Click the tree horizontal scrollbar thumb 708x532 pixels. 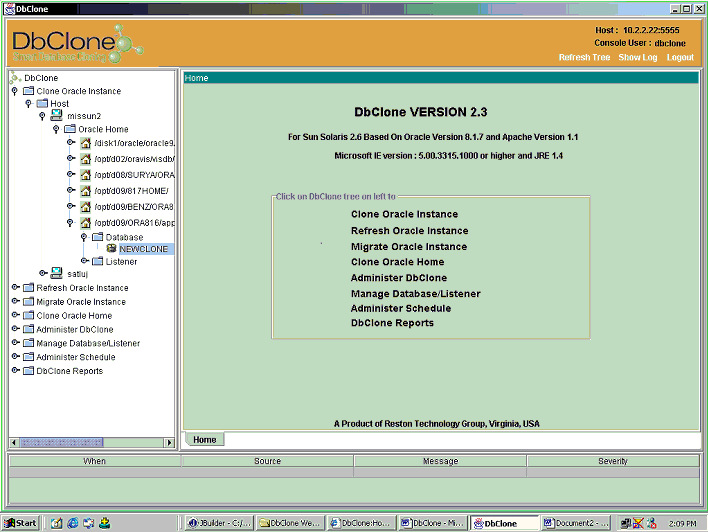coord(61,443)
